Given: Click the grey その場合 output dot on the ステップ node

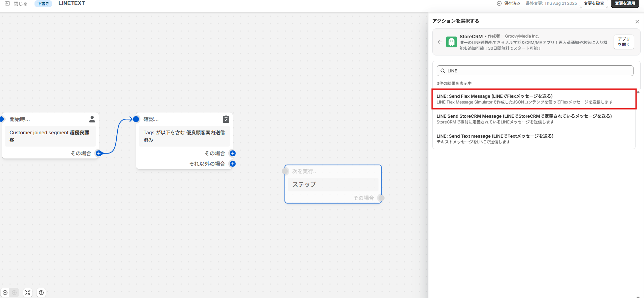Looking at the screenshot, I should coord(381,198).
